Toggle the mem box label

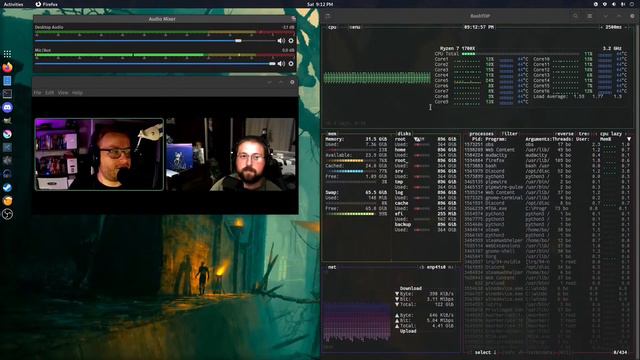(x=332, y=134)
